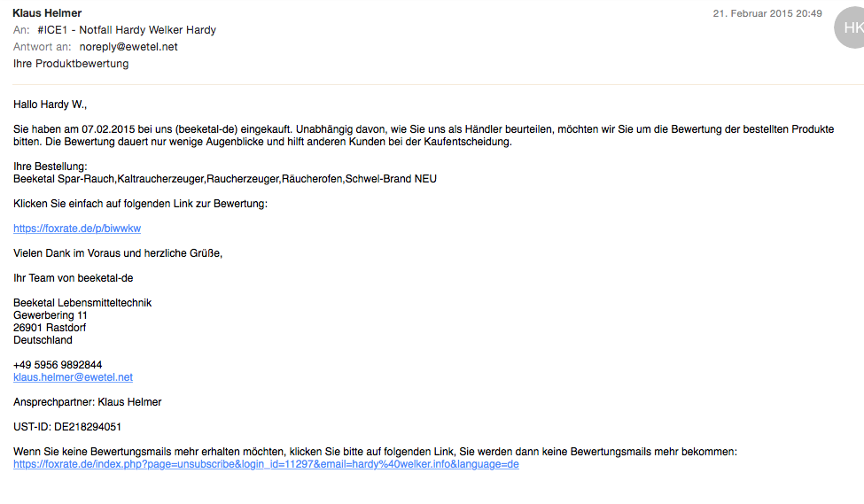Click the date 21. Februar 2015 20:49
The image size is (864, 504).
[x=767, y=13]
